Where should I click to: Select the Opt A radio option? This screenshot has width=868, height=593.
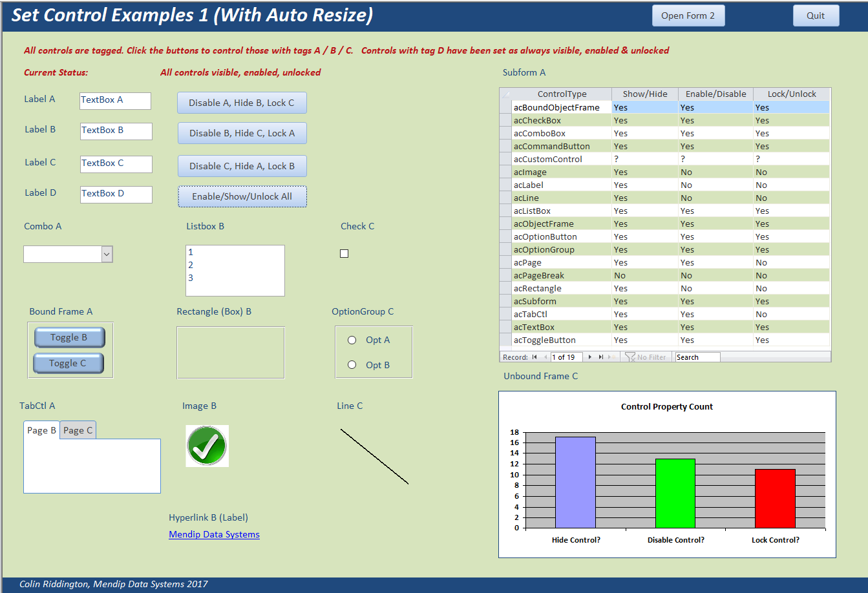352,340
